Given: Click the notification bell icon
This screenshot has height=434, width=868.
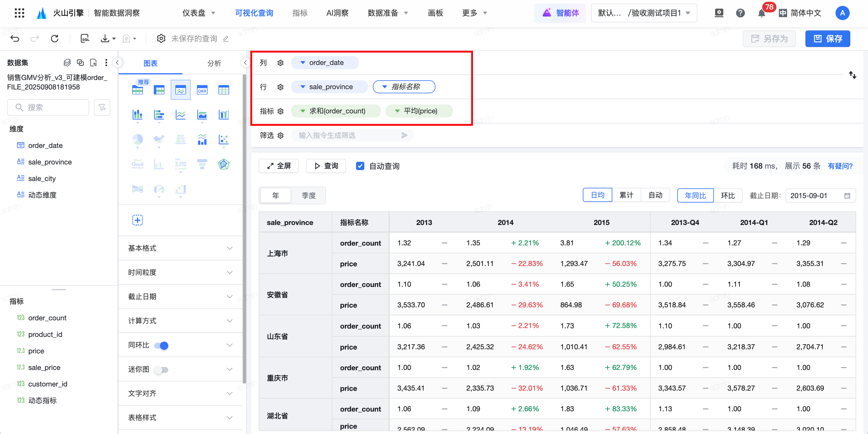Looking at the screenshot, I should [761, 13].
